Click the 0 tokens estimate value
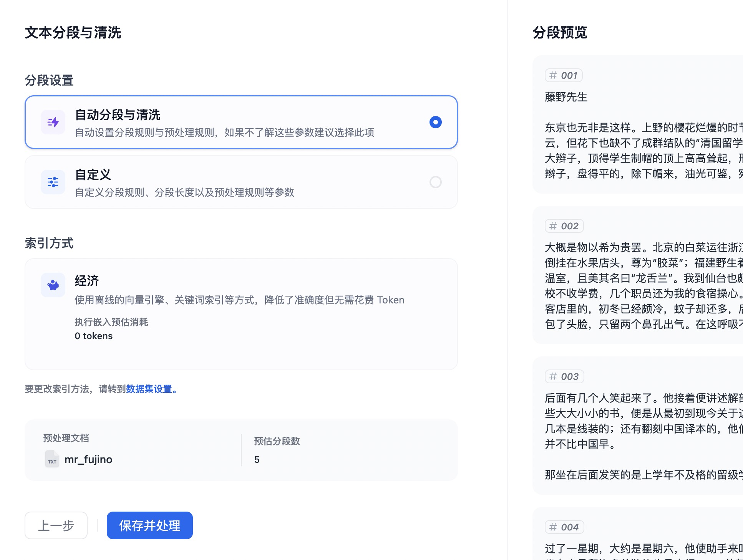The width and height of the screenshot is (743, 560). [93, 336]
